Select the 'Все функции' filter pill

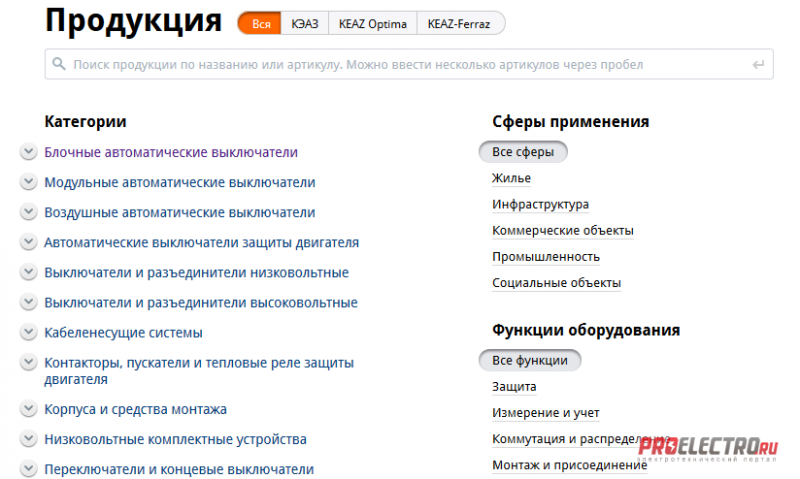point(530,361)
